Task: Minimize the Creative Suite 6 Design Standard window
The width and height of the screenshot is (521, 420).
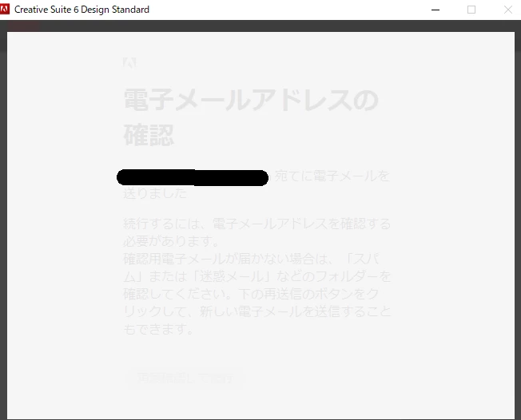Action: pyautogui.click(x=435, y=10)
